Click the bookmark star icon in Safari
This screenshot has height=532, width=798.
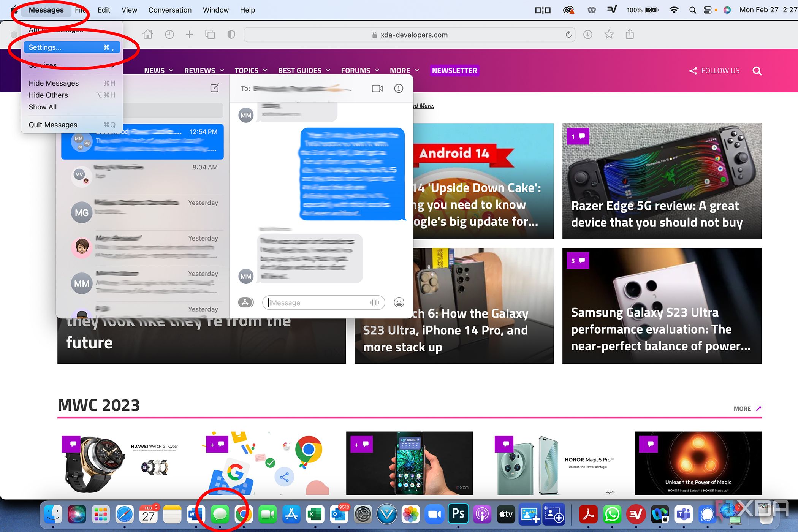coord(609,35)
